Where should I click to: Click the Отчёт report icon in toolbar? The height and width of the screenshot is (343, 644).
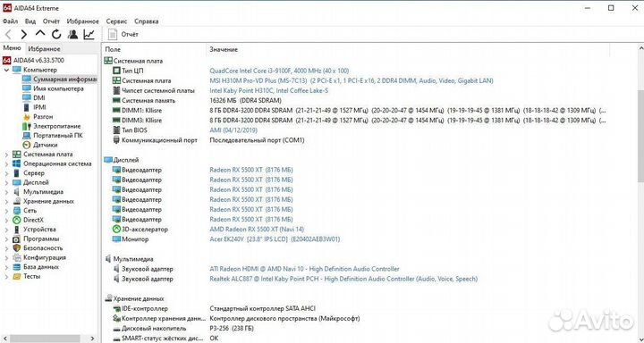113,35
